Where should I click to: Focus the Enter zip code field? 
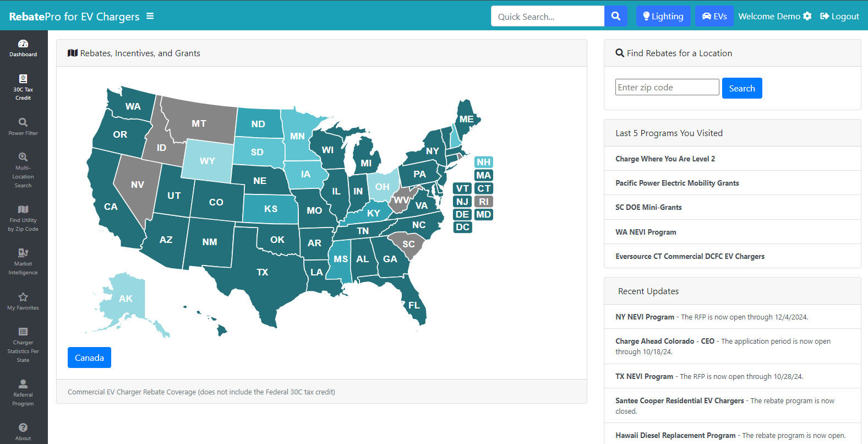click(x=667, y=87)
